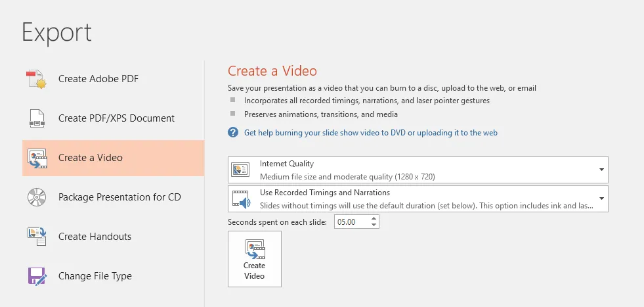Select the Create Handouts text label
The image size is (644, 307).
click(x=95, y=237)
